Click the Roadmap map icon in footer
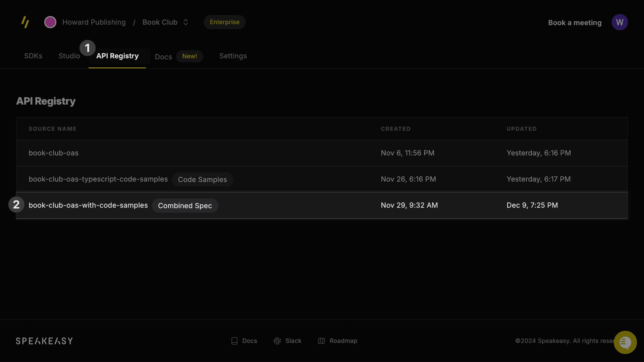 [x=321, y=341]
